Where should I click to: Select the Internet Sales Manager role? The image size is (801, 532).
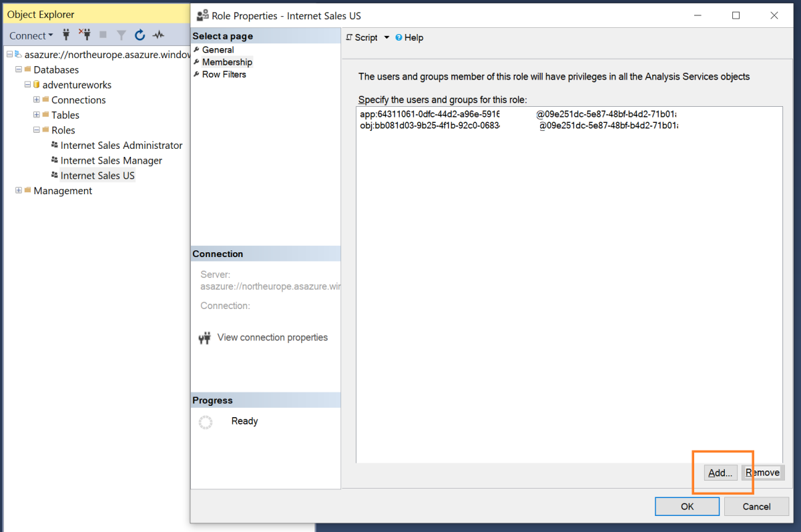(111, 160)
